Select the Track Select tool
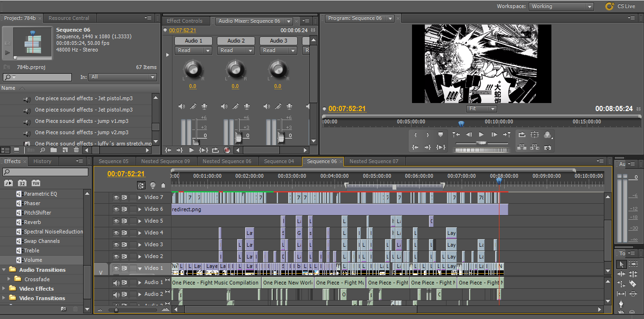The height and width of the screenshot is (319, 644). pos(633,264)
